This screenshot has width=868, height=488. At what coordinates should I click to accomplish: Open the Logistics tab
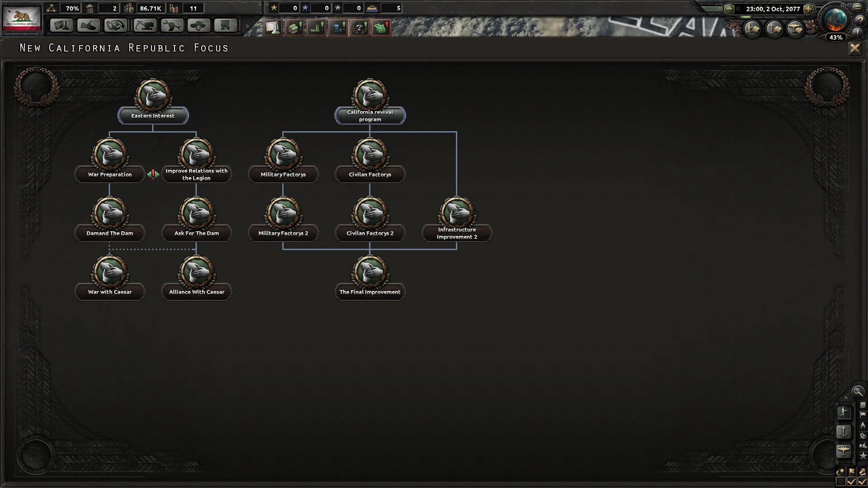226,25
